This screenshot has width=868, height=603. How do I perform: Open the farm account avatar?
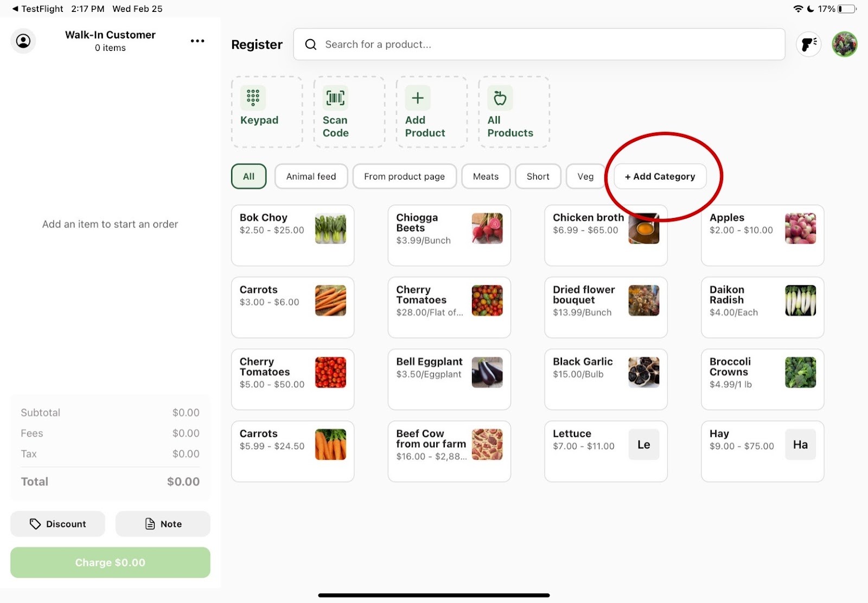[x=844, y=44]
